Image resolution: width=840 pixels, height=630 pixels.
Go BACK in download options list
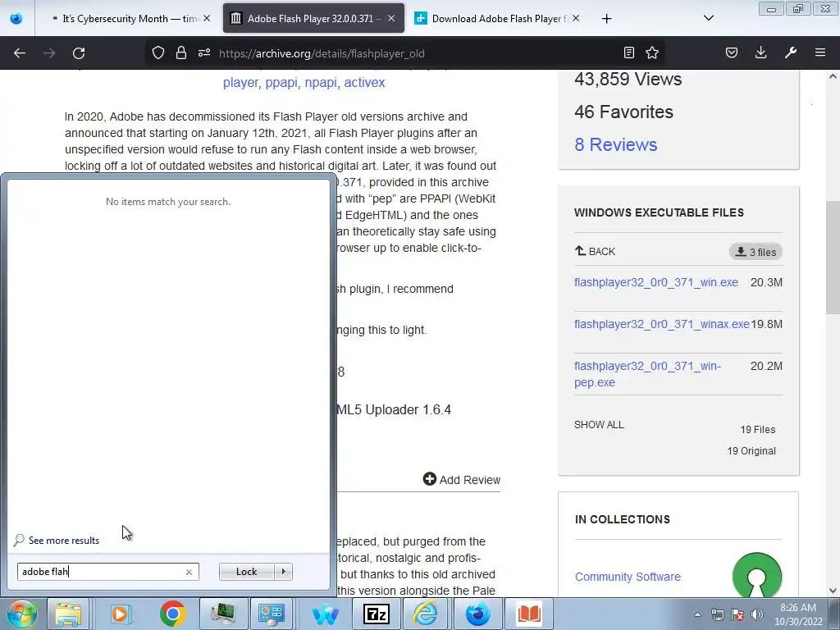(x=596, y=251)
